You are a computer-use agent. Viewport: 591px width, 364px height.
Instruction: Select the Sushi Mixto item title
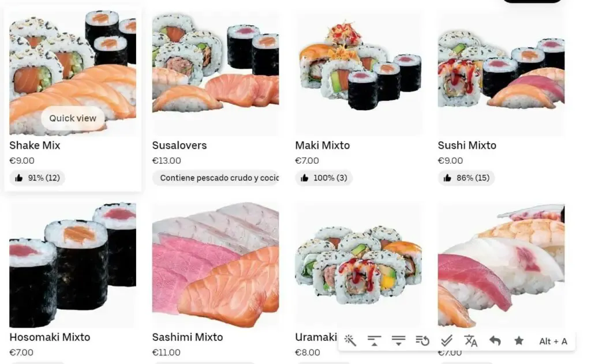pos(467,145)
